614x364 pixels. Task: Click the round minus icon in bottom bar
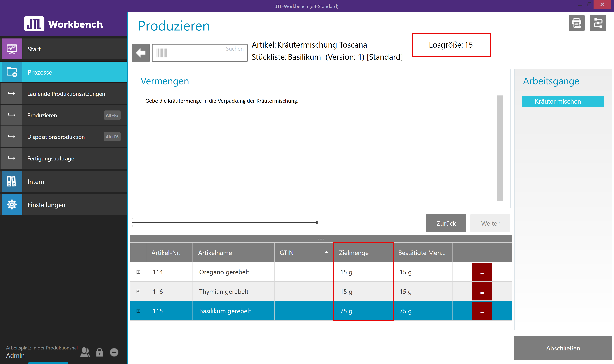point(114,352)
